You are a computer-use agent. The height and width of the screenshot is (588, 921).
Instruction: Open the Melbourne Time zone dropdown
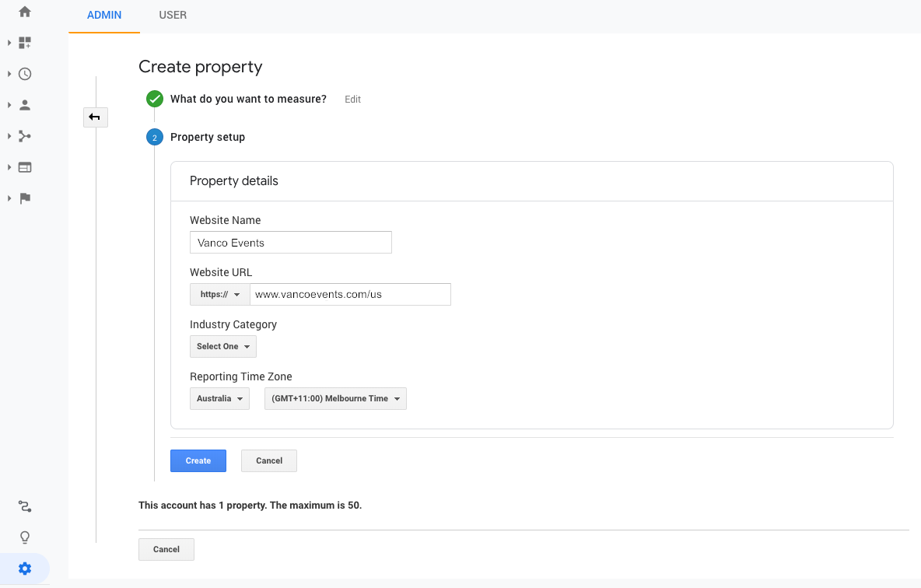pyautogui.click(x=335, y=398)
